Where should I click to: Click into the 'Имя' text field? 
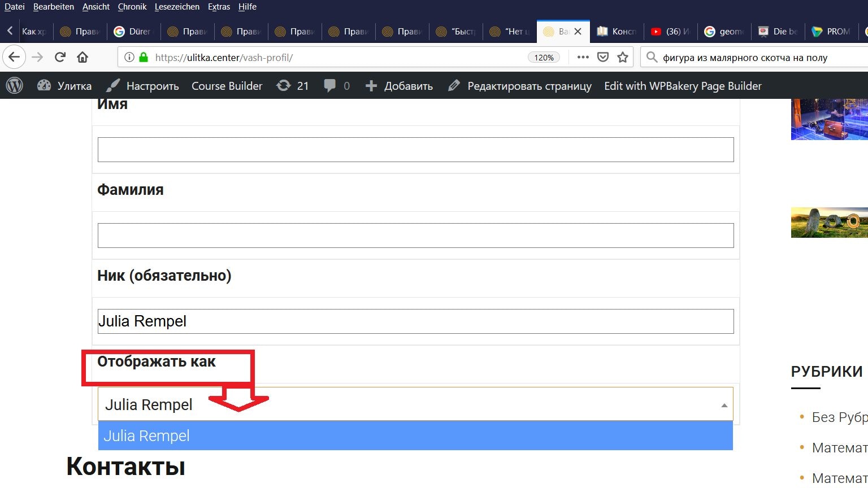click(x=415, y=150)
